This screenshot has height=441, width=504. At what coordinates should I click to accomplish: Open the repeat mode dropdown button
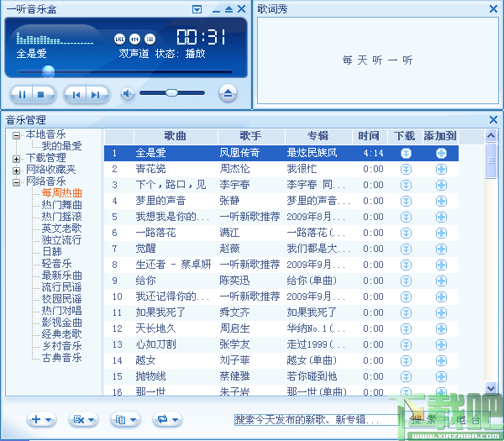[167, 419]
